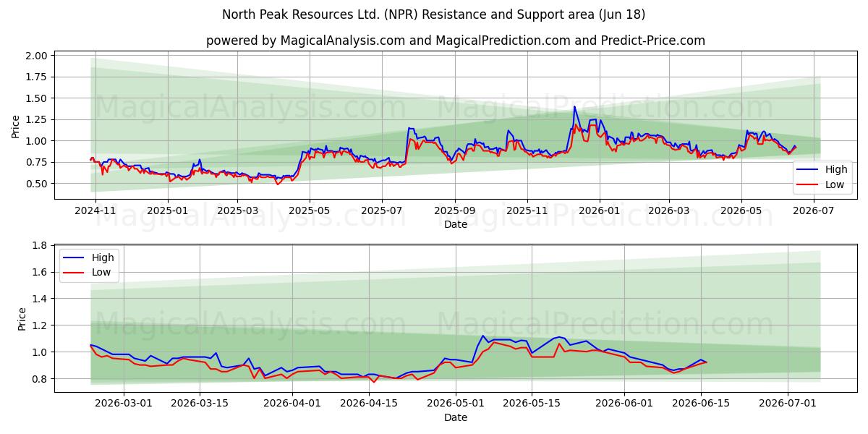Click the 1.0 price tick on bottom chart

pos(41,352)
